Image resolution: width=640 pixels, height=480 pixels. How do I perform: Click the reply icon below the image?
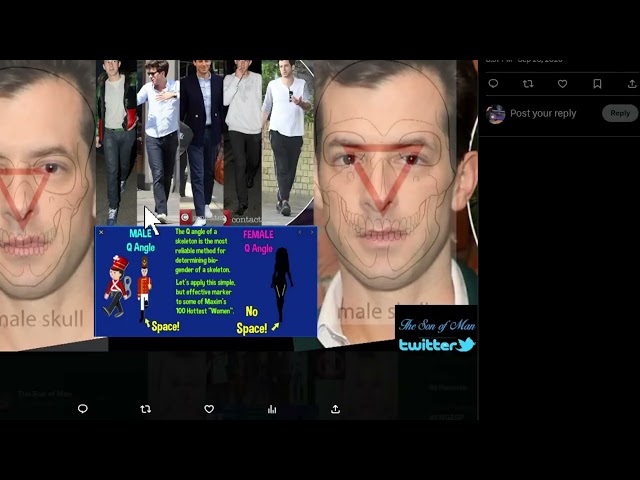coord(83,409)
